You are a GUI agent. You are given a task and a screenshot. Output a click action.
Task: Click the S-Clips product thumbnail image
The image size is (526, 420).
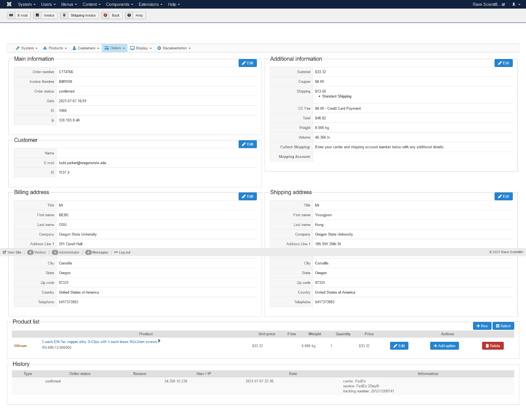[21, 346]
